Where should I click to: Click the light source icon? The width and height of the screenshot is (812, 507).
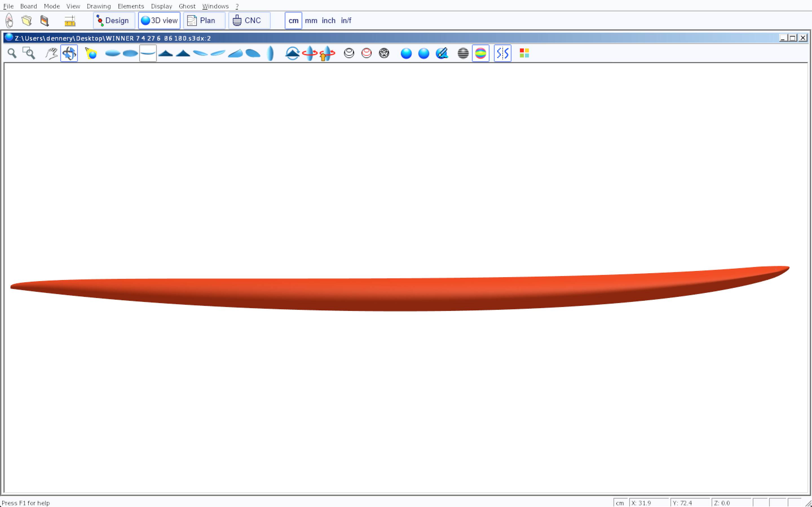[91, 53]
